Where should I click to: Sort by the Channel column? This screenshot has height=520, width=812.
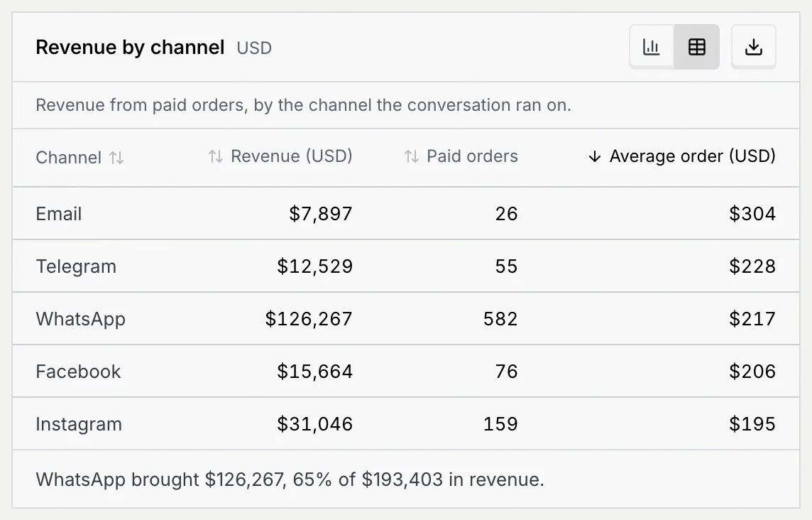click(x=79, y=157)
